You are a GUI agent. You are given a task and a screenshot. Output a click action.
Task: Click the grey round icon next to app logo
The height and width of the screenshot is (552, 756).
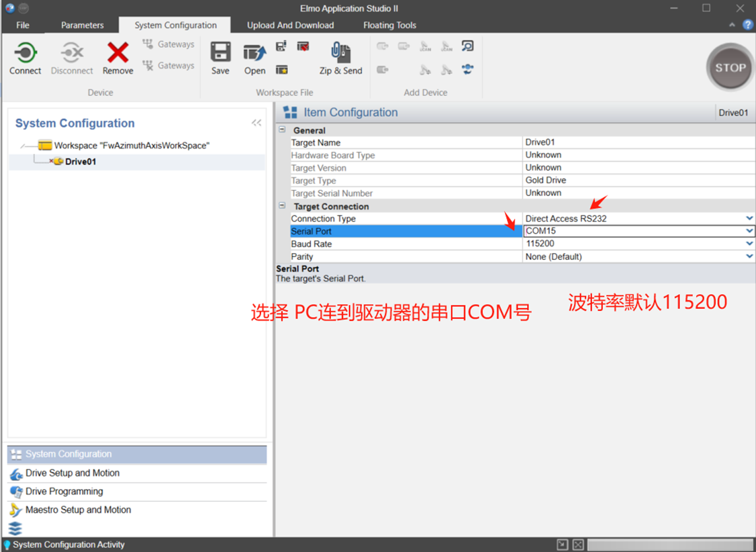(23, 8)
